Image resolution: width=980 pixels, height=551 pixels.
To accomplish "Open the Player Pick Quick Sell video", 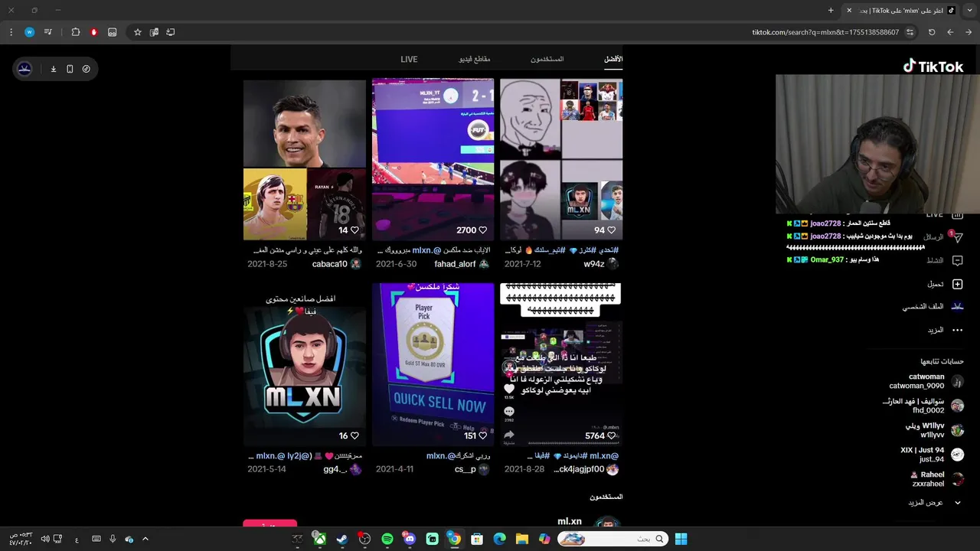I will (x=433, y=364).
